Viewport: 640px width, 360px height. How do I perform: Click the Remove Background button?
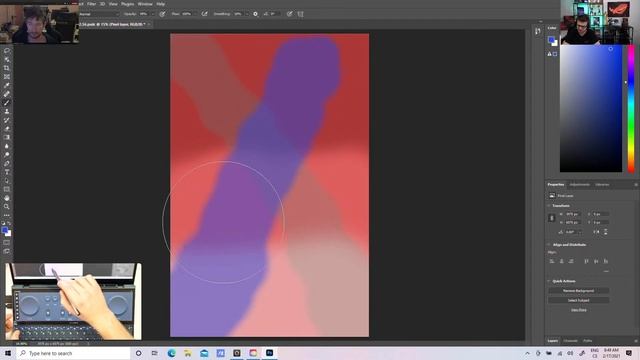[578, 291]
